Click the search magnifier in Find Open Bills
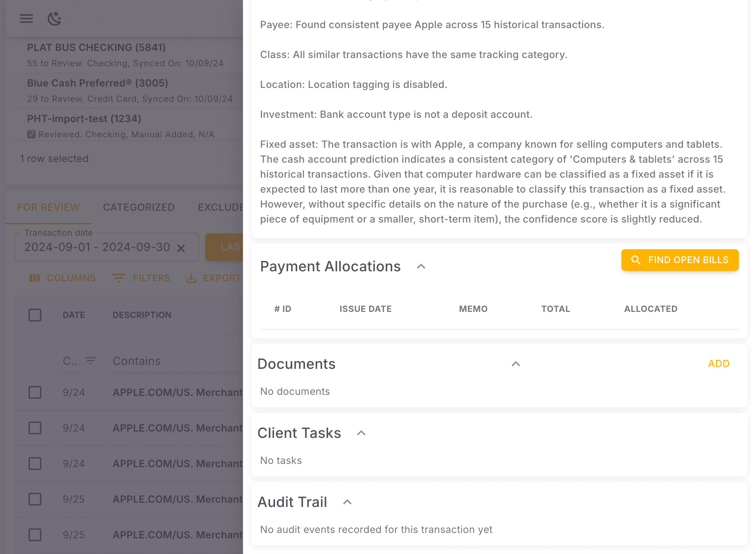The width and height of the screenshot is (756, 554). pyautogui.click(x=636, y=260)
